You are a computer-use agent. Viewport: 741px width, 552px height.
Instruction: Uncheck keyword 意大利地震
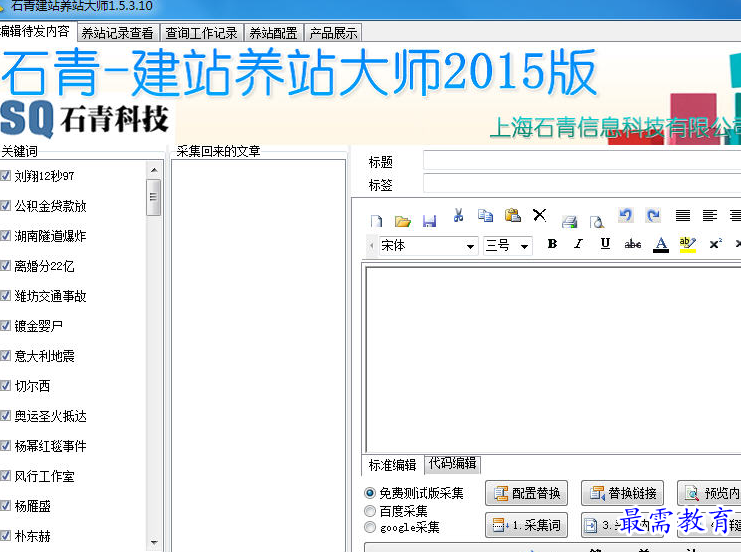tap(5, 356)
